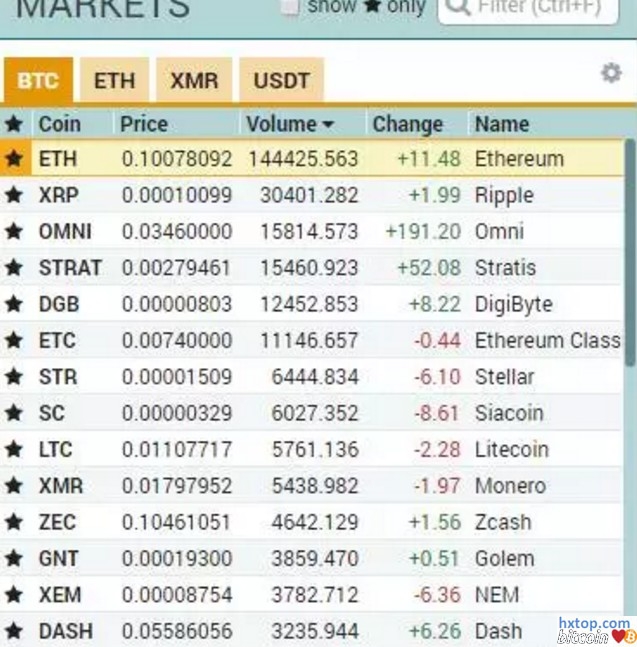Select the USDT markets tab
The width and height of the screenshot is (637, 647).
(282, 80)
